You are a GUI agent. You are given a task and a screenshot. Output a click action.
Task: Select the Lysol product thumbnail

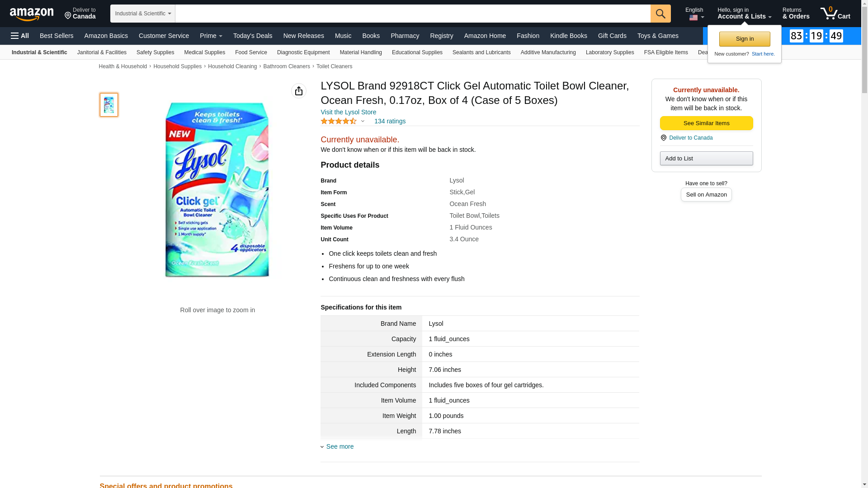[x=109, y=105]
